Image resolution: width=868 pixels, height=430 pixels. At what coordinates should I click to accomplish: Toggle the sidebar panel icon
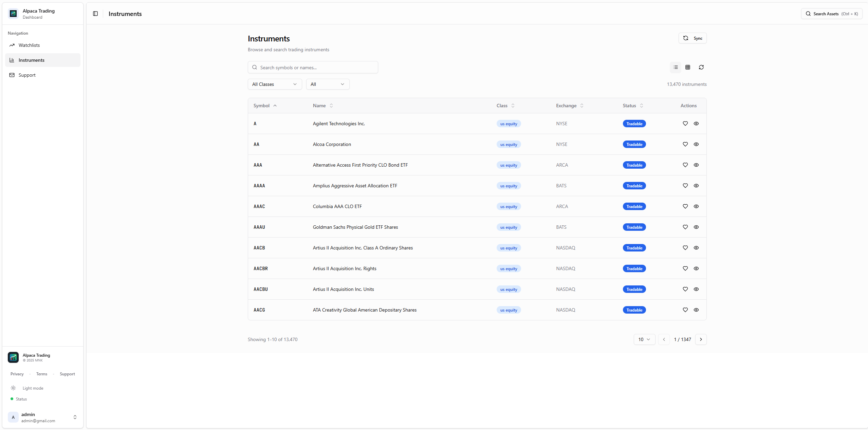click(95, 14)
